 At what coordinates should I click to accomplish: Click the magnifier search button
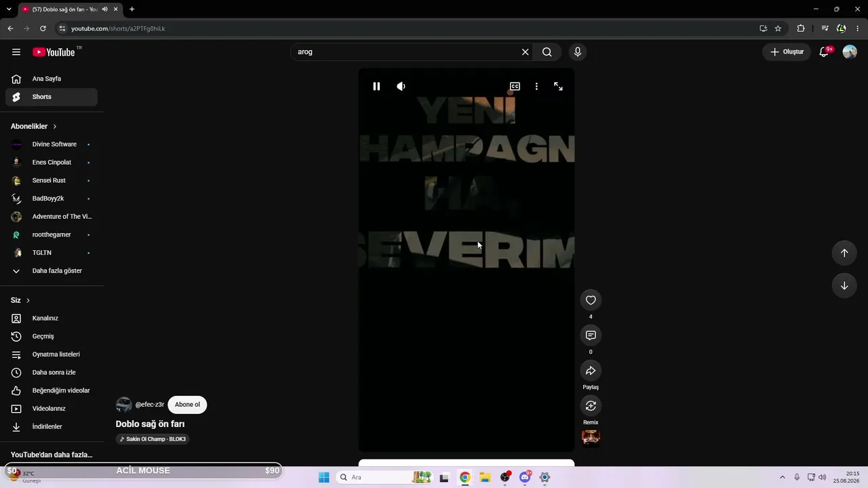pos(547,52)
